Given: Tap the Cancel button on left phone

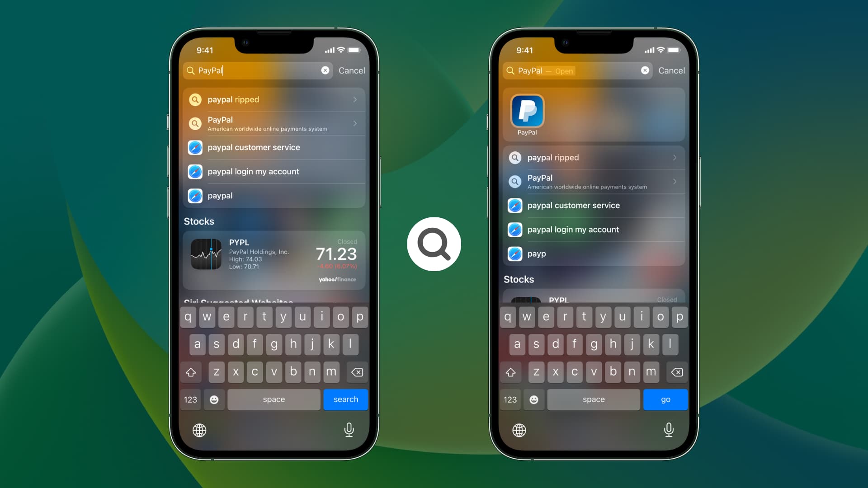Looking at the screenshot, I should (x=352, y=70).
